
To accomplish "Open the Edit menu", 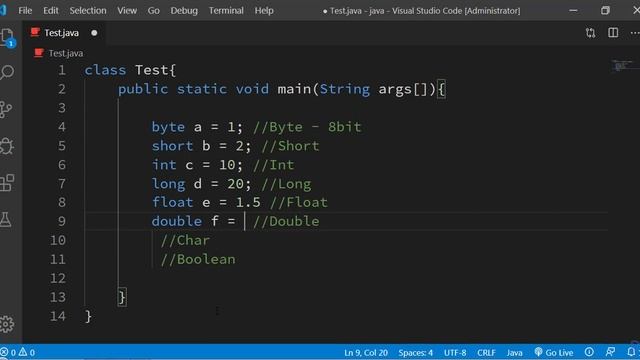I will tap(51, 11).
